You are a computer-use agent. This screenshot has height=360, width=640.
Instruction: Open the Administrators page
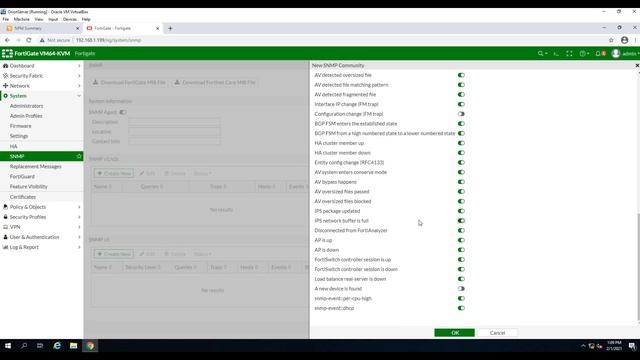(26, 106)
